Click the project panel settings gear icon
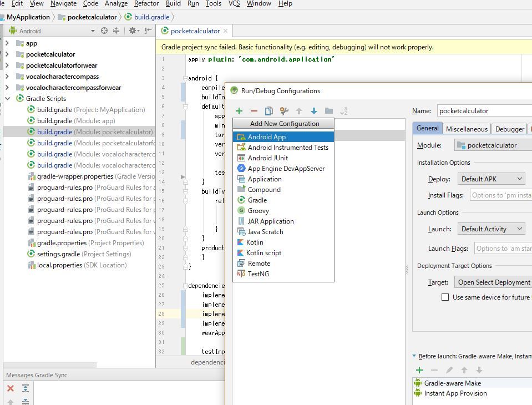This screenshot has width=532, height=405. click(x=133, y=31)
